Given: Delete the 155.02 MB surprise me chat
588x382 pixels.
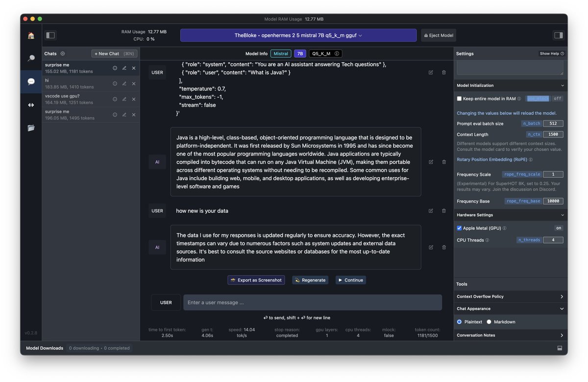Looking at the screenshot, I should (133, 68).
